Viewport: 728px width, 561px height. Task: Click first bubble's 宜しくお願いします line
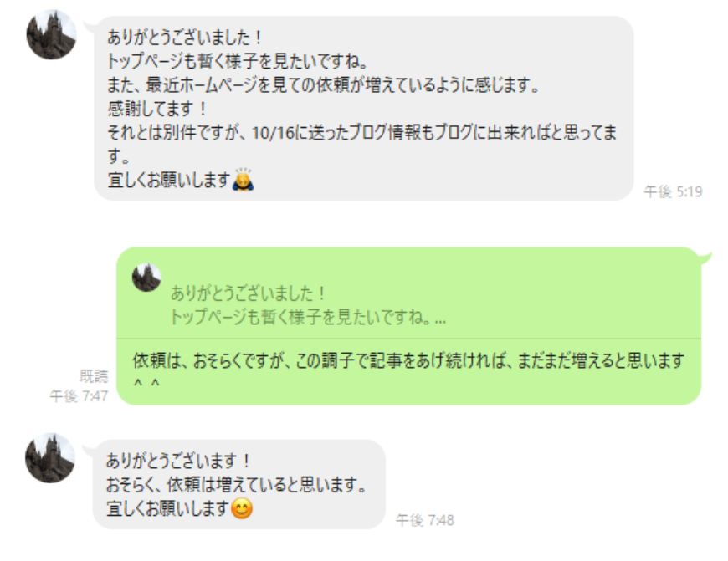pyautogui.click(x=169, y=180)
